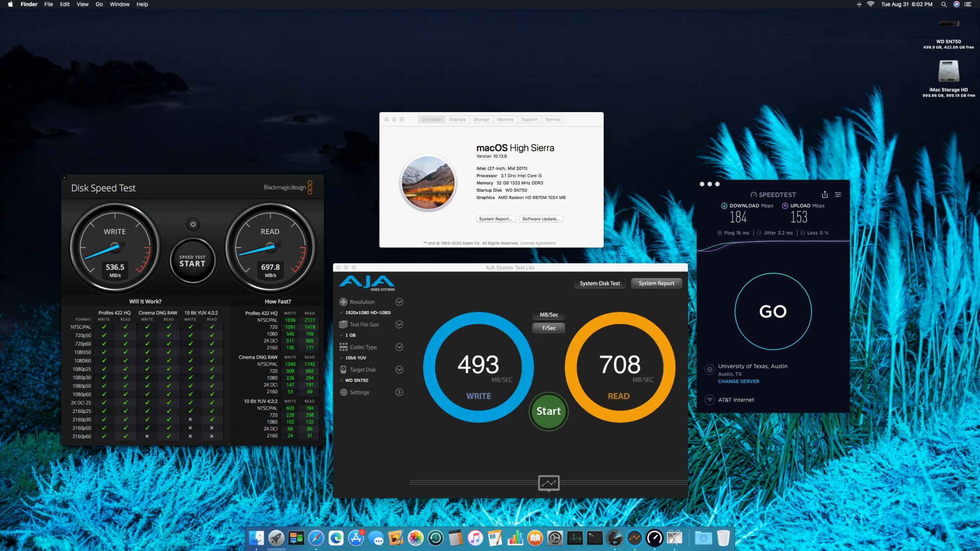Open Speedtest settings sliders icon
Screen dimensions: 980x551
(x=838, y=194)
